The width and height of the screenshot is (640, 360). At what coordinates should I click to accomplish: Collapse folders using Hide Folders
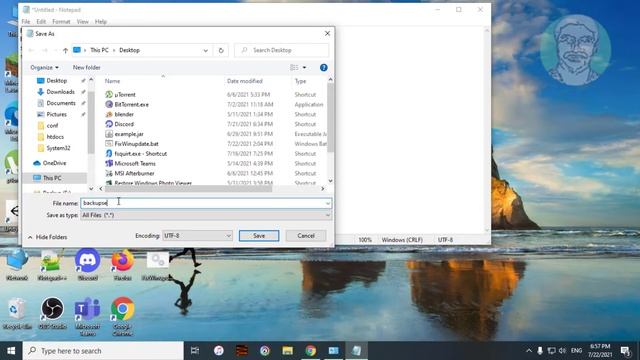point(47,237)
